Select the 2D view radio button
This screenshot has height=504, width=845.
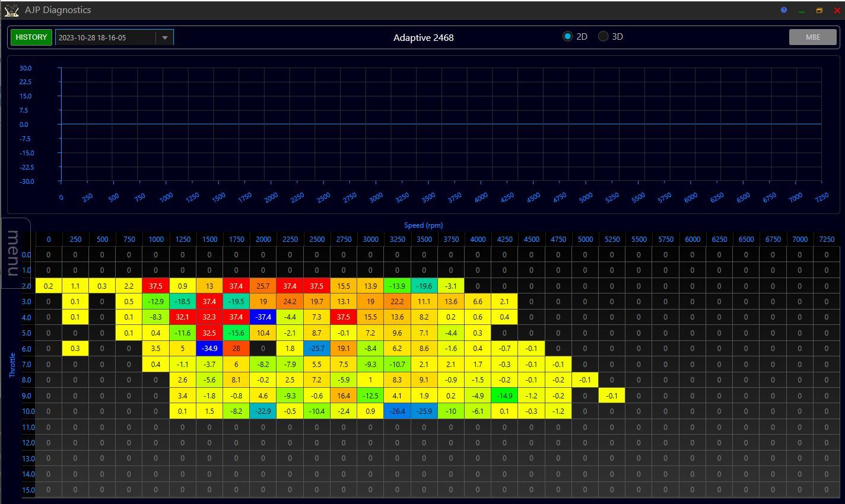pyautogui.click(x=567, y=37)
